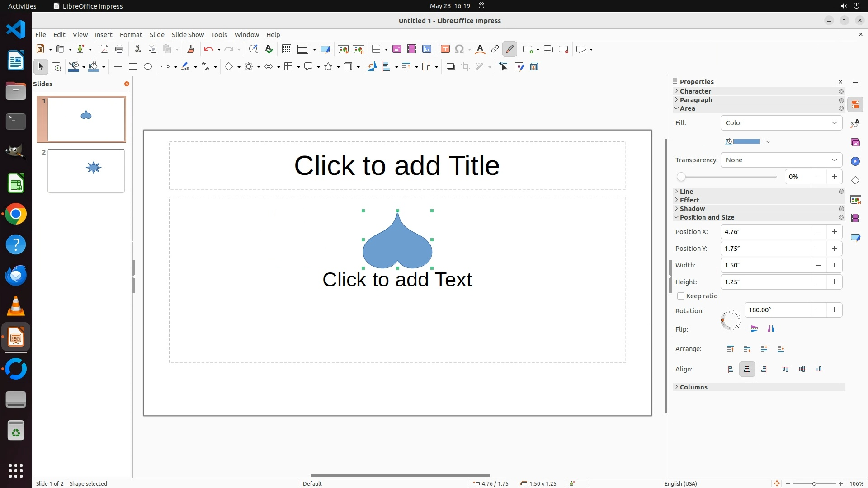This screenshot has height=488, width=868.
Task: Click the blue fill color swatch
Action: [x=746, y=141]
